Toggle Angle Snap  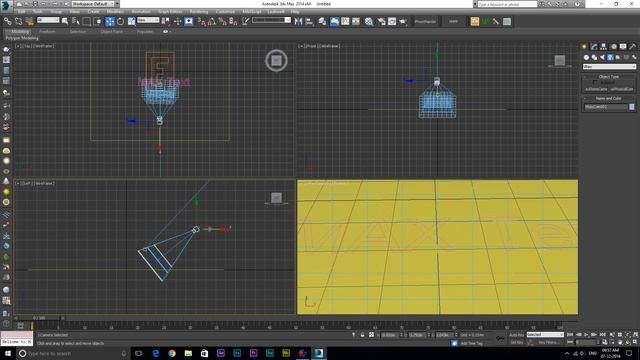[x=212, y=21]
